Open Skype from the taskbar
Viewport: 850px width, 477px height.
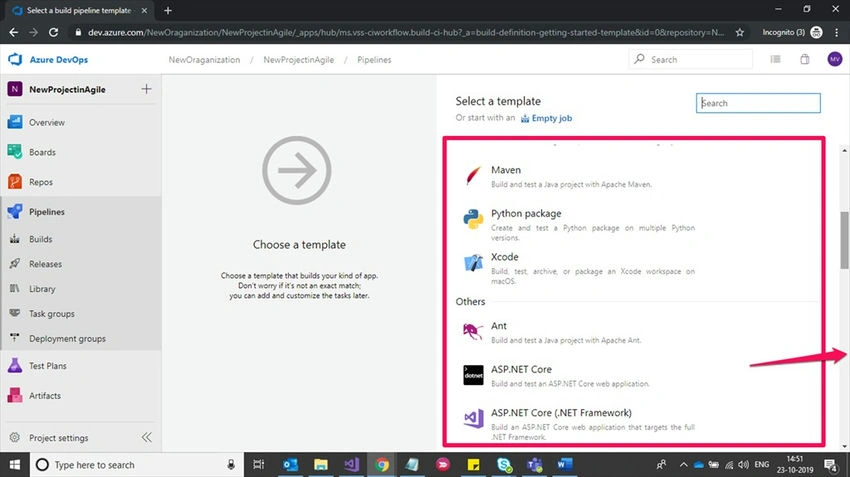pos(504,465)
